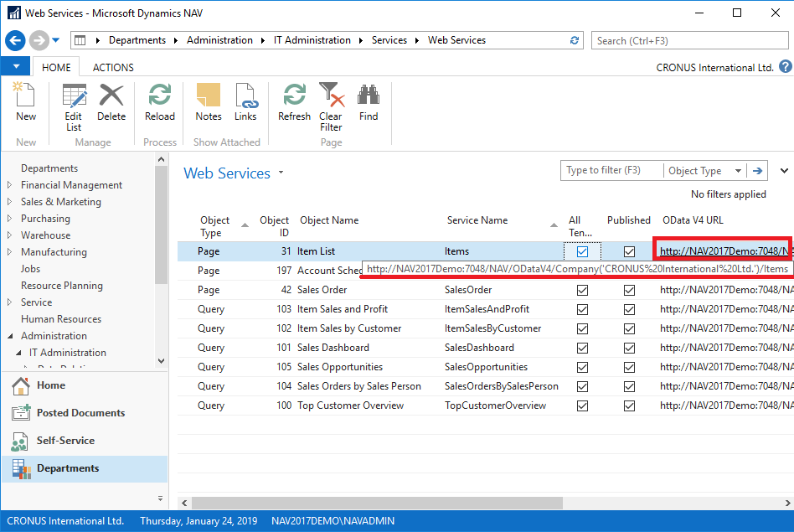The width and height of the screenshot is (794, 532).
Task: Click Departments in the breadcrumb path
Action: coord(137,40)
